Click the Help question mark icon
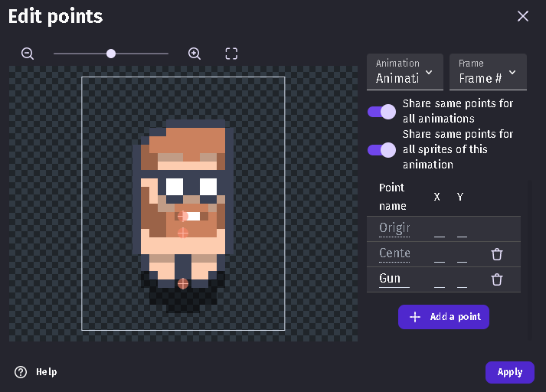Image resolution: width=546 pixels, height=392 pixels. pyautogui.click(x=21, y=372)
